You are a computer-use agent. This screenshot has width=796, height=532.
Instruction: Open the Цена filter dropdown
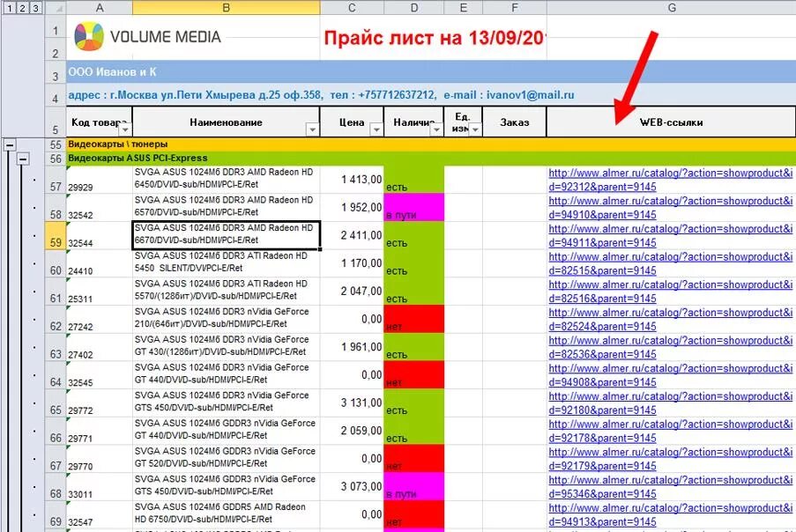(x=376, y=129)
